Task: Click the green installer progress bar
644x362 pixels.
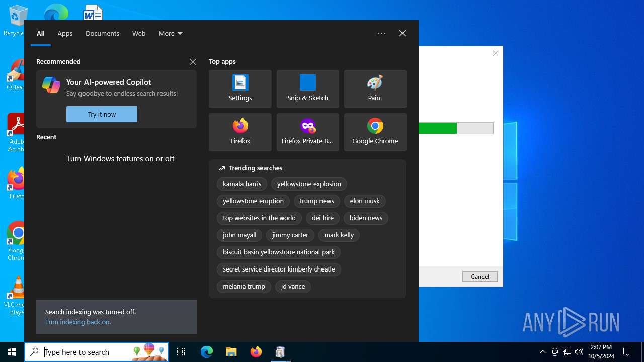Action: coord(456,128)
